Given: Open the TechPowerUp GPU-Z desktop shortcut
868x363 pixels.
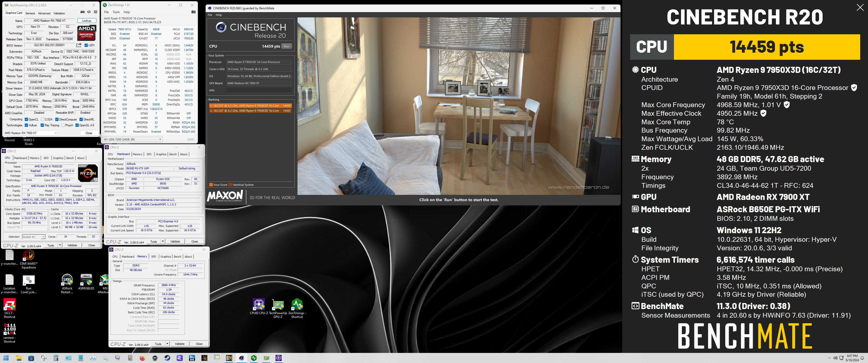Looking at the screenshot, I should click(278, 308).
